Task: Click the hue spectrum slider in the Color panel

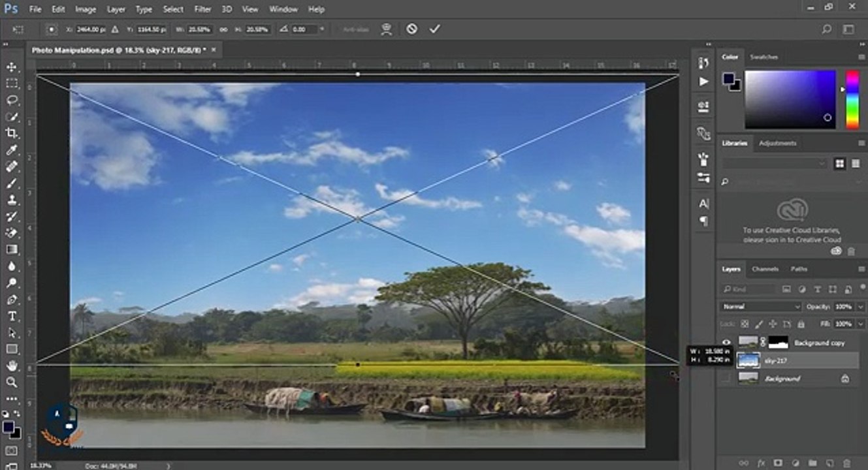Action: [853, 99]
